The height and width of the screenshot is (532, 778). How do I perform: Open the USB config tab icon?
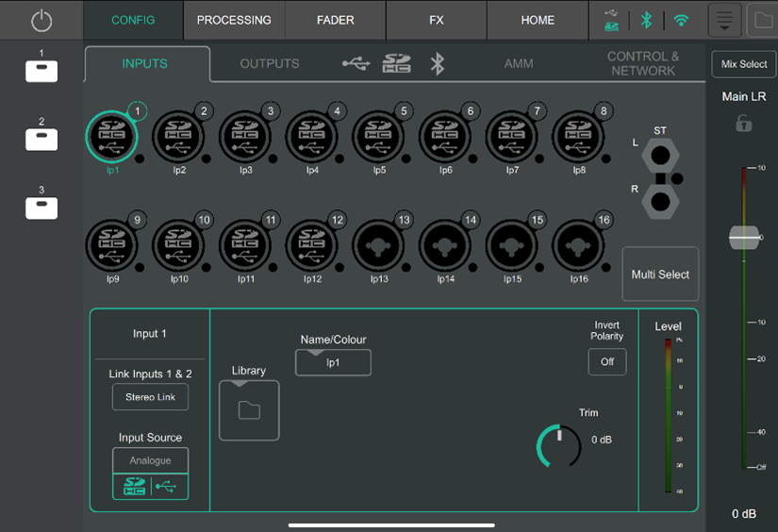pyautogui.click(x=356, y=63)
